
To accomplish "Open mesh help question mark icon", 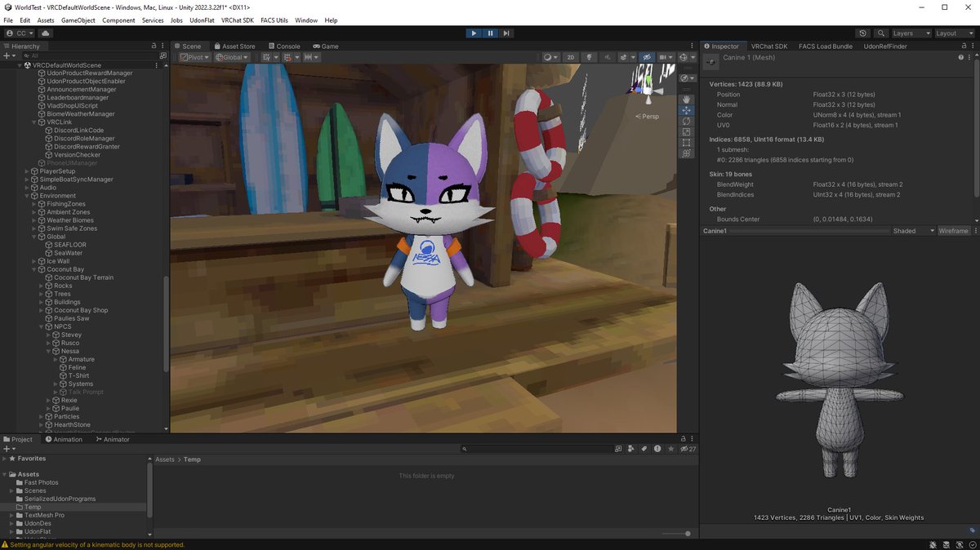I will (x=960, y=58).
